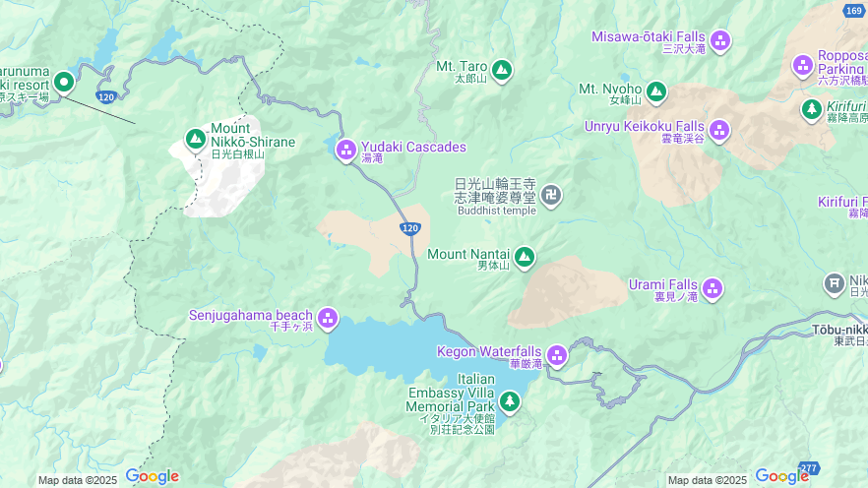This screenshot has height=488, width=868.
Task: Click the Buddhist temple manji icon
Action: (x=551, y=196)
